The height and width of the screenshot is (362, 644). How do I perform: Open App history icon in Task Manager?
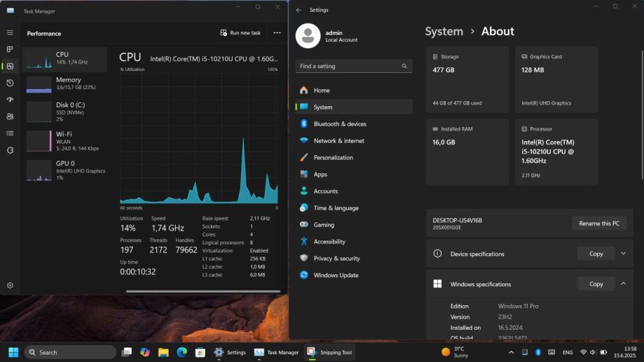10,83
